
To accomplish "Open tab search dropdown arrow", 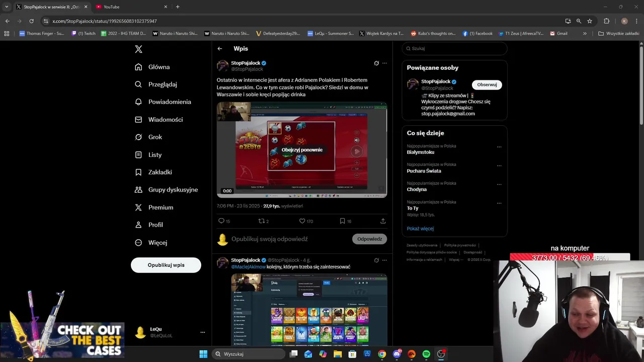I will coord(7,7).
